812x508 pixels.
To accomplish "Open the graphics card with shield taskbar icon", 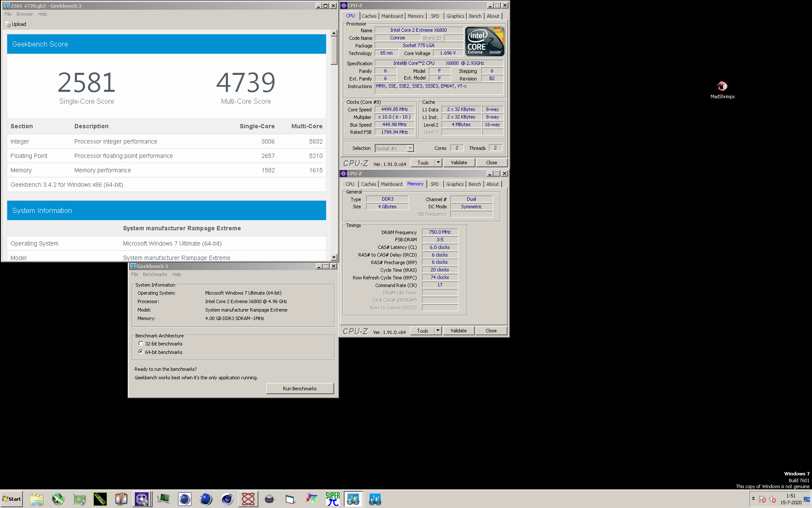I will click(79, 500).
